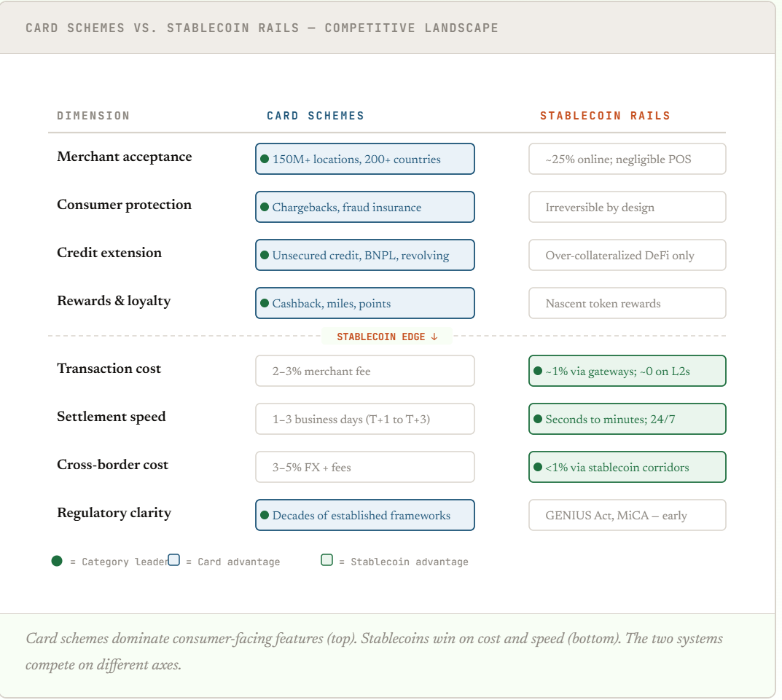The width and height of the screenshot is (782, 700).
Task: Click the blue Card advantage legend swatch
Action: [173, 560]
